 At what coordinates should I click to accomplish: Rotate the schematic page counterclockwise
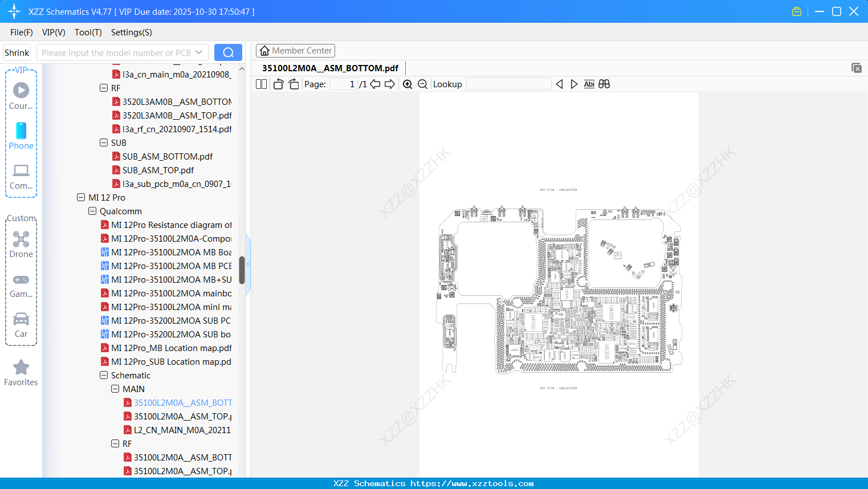278,84
